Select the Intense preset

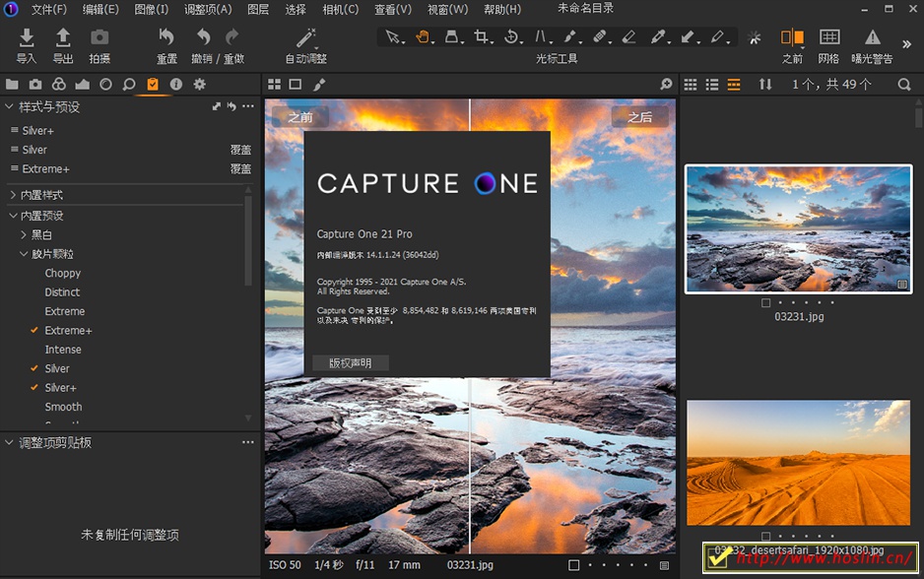(63, 350)
